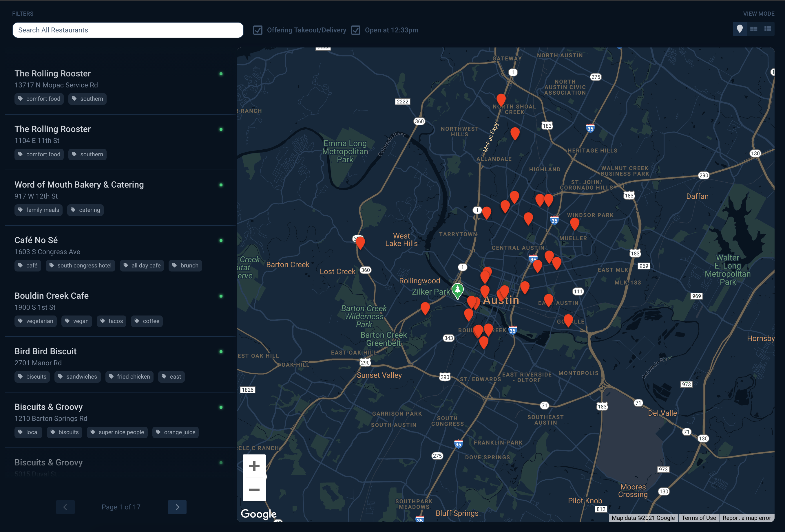The height and width of the screenshot is (532, 785).
Task: Click Report a map error link
Action: coord(746,518)
